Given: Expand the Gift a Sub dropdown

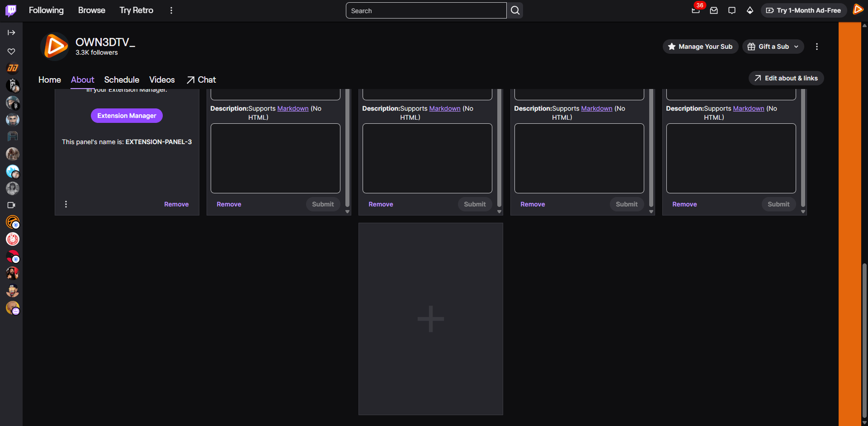Looking at the screenshot, I should click(773, 47).
